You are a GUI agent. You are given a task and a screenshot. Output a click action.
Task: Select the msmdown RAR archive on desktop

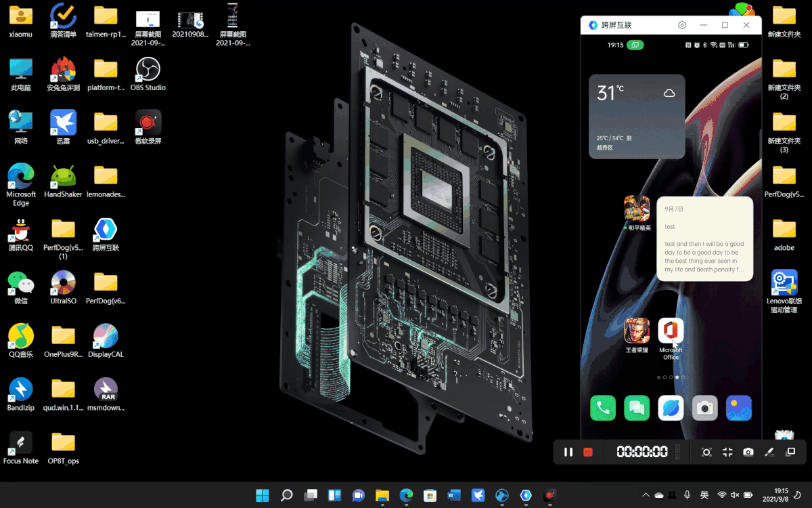[x=106, y=395]
